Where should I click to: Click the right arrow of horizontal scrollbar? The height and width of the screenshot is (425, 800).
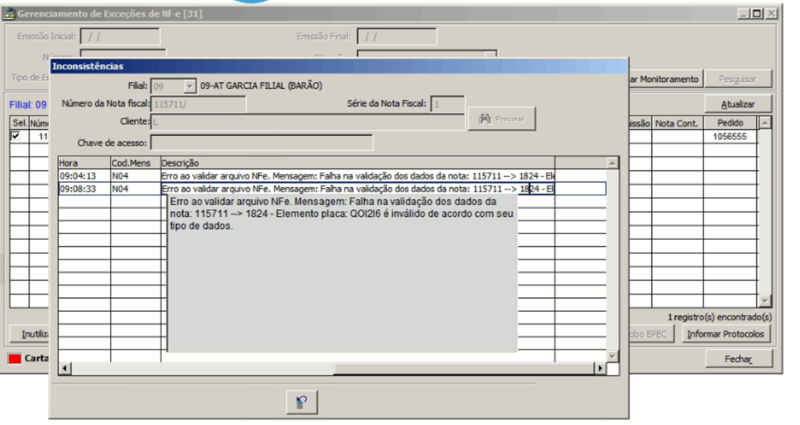coord(600,368)
